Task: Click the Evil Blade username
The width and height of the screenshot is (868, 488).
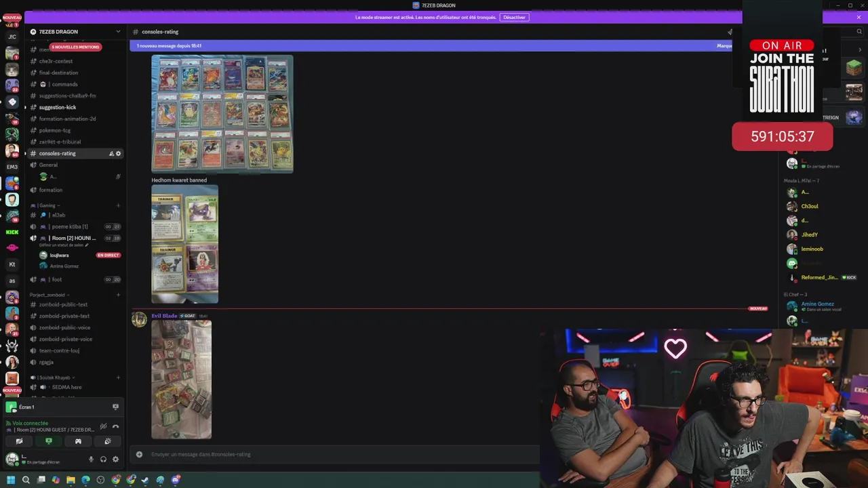Action: pos(164,316)
